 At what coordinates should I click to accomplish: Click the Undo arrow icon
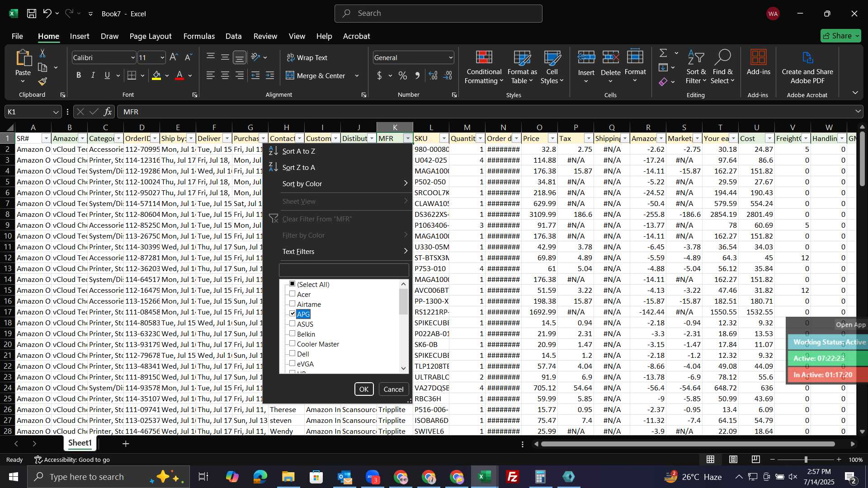click(x=47, y=14)
